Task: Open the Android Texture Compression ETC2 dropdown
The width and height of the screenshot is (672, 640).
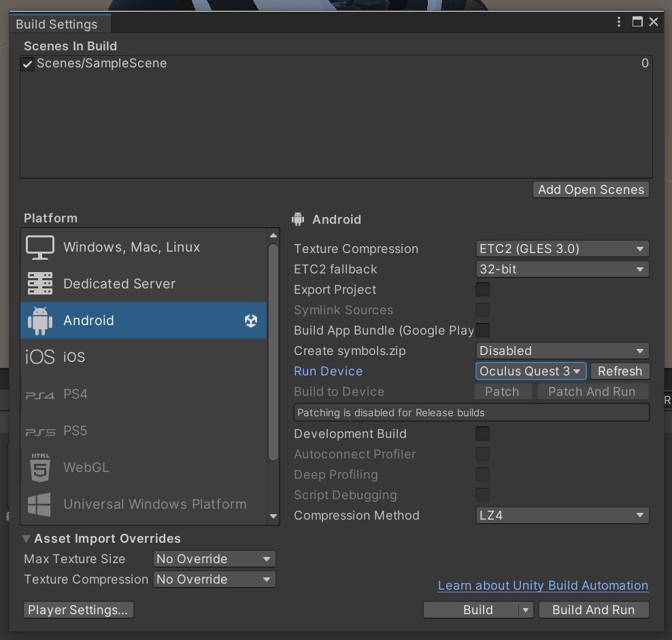Action: point(562,249)
